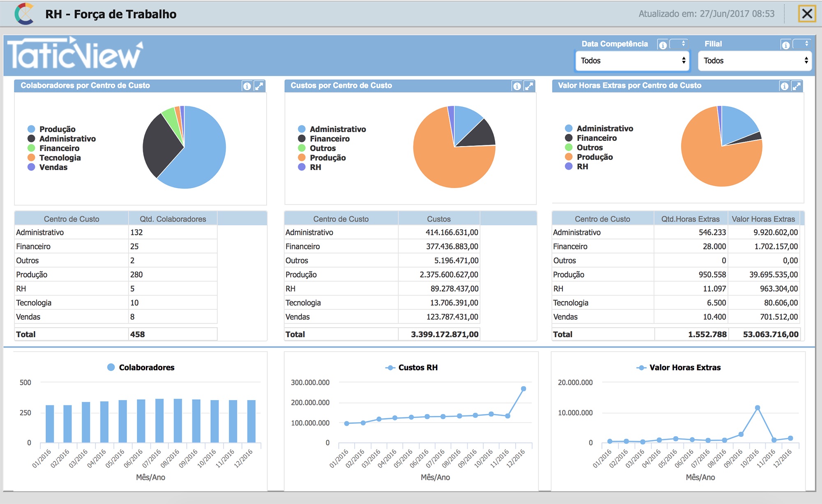Click the TaticView logo
This screenshot has height=504, width=822.
[75, 53]
